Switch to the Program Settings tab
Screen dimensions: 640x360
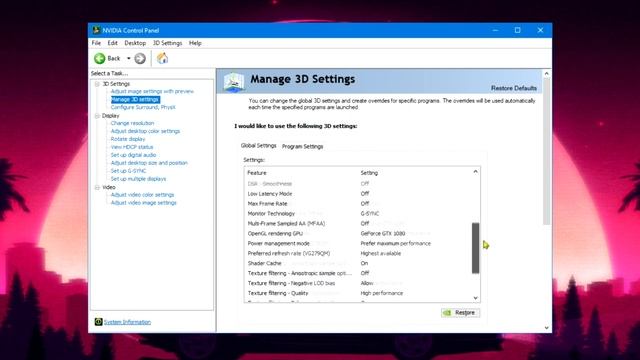coord(302,146)
